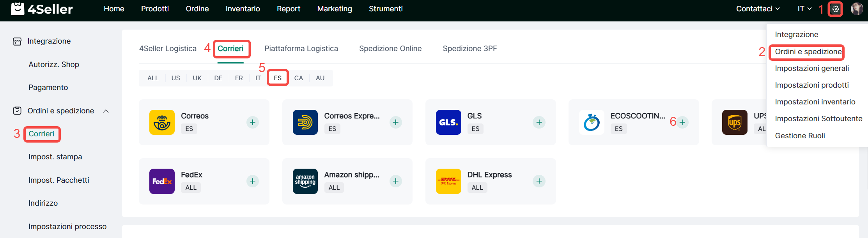Select the ALL country filter
Screen dimensions: 868x238
pos(153,78)
